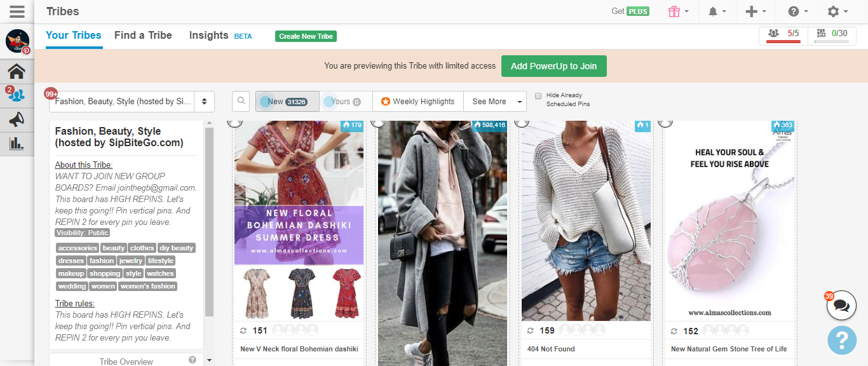The width and height of the screenshot is (868, 366).
Task: Click the tribe info panel scrollbar
Action: 209,222
